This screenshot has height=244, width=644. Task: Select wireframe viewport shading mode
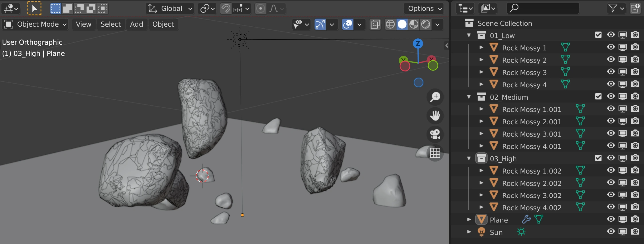click(x=390, y=24)
